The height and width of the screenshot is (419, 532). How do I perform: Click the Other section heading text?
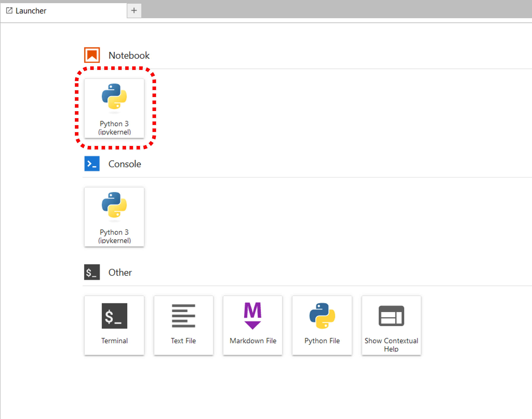pos(120,273)
